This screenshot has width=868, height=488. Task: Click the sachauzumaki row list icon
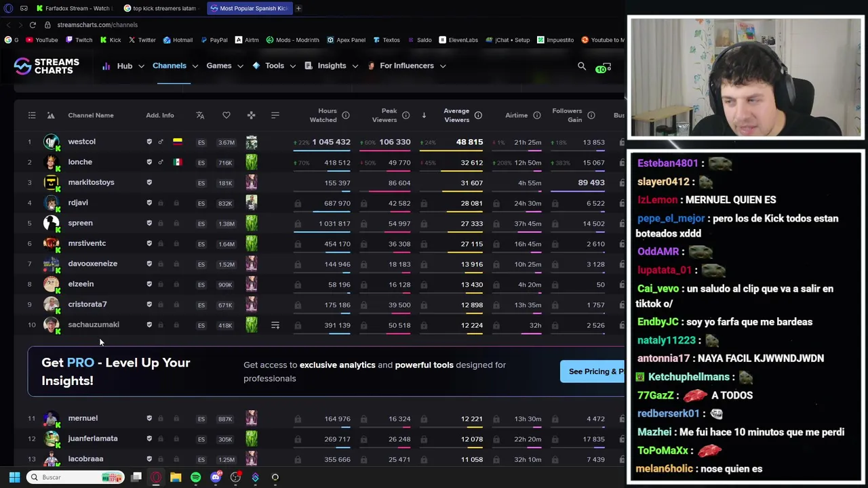pos(275,326)
